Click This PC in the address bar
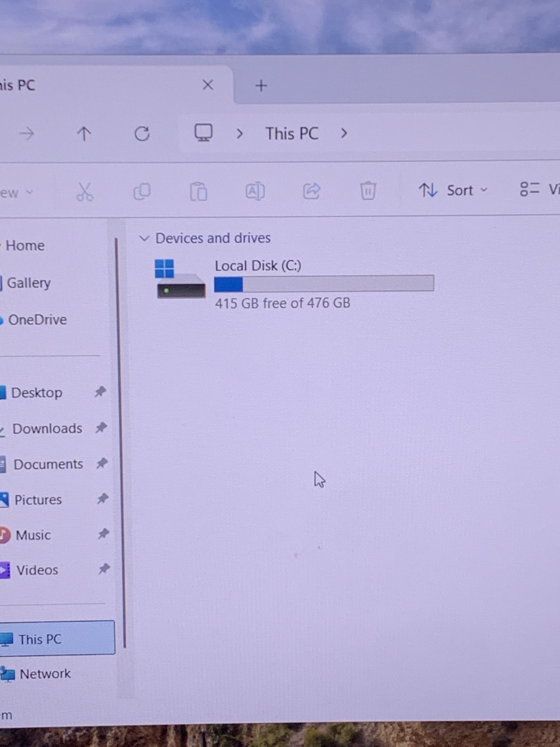The height and width of the screenshot is (747, 560). (292, 134)
